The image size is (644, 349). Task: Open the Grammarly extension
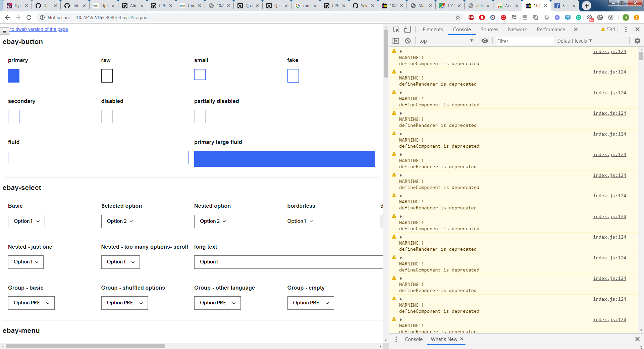[x=579, y=17]
